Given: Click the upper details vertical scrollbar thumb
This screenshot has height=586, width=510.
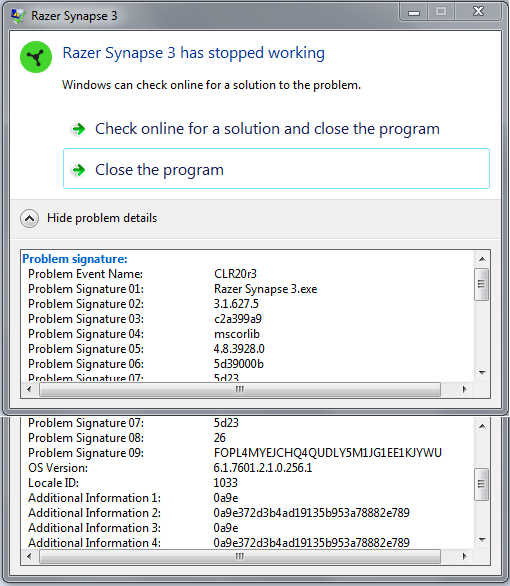Looking at the screenshot, I should pyautogui.click(x=481, y=284).
